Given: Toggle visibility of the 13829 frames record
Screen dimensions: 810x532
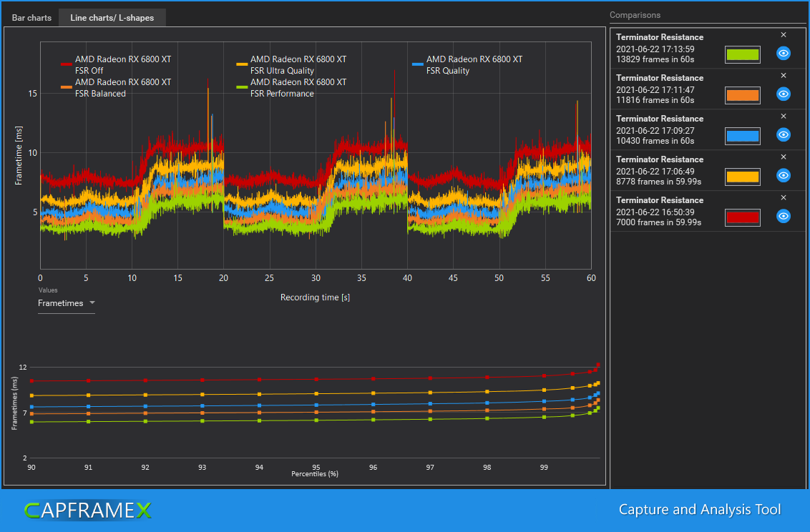Looking at the screenshot, I should (783, 53).
